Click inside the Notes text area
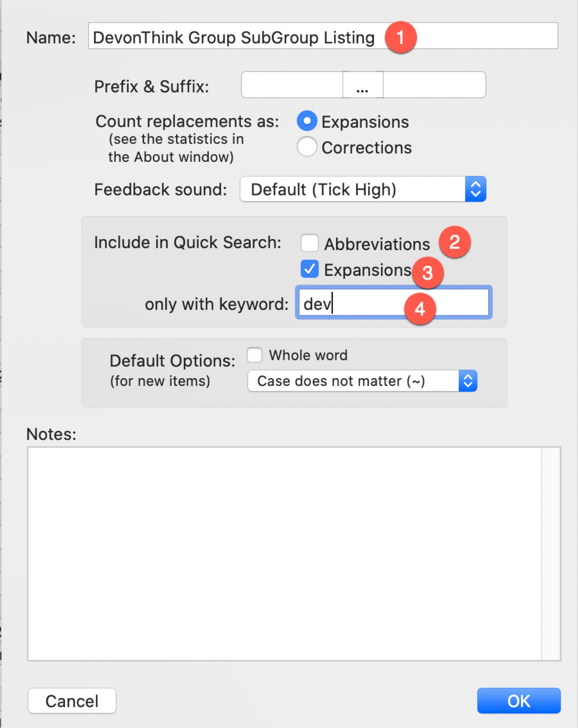 pyautogui.click(x=284, y=553)
